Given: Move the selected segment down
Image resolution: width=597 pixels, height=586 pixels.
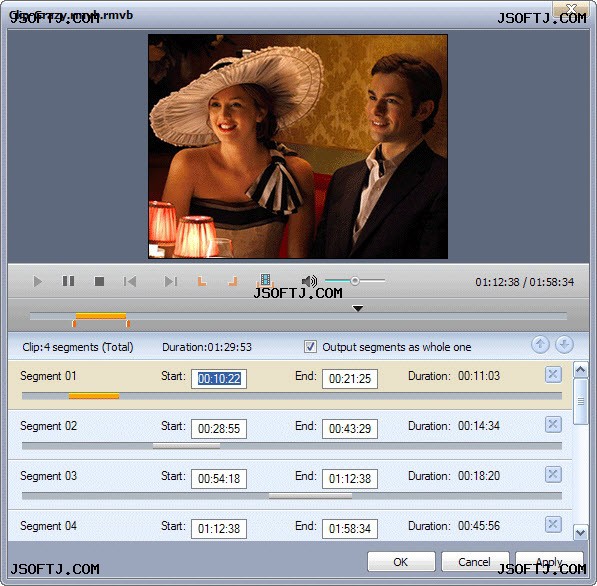Looking at the screenshot, I should [564, 345].
